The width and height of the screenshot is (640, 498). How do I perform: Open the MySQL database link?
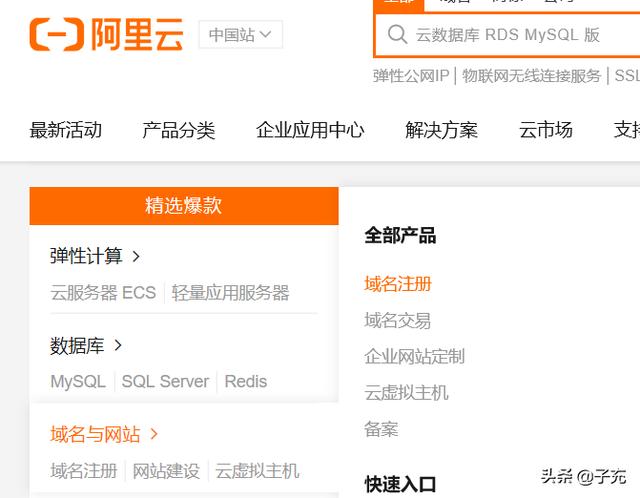(78, 382)
